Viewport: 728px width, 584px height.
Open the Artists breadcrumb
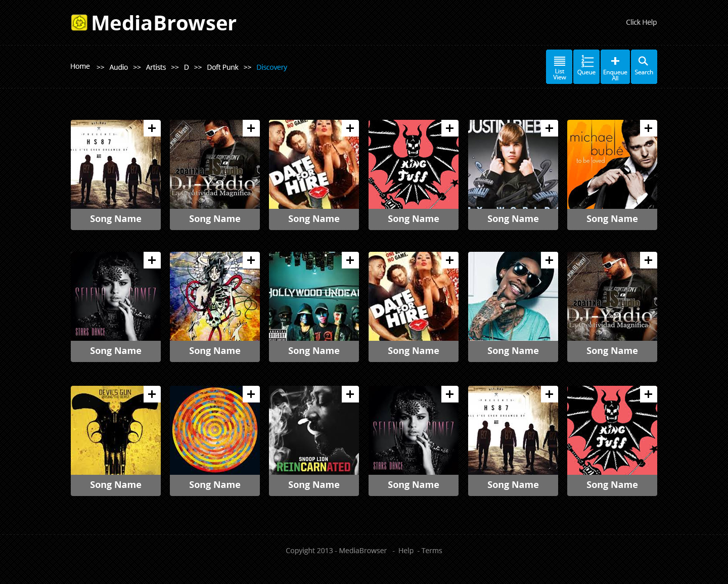[156, 67]
